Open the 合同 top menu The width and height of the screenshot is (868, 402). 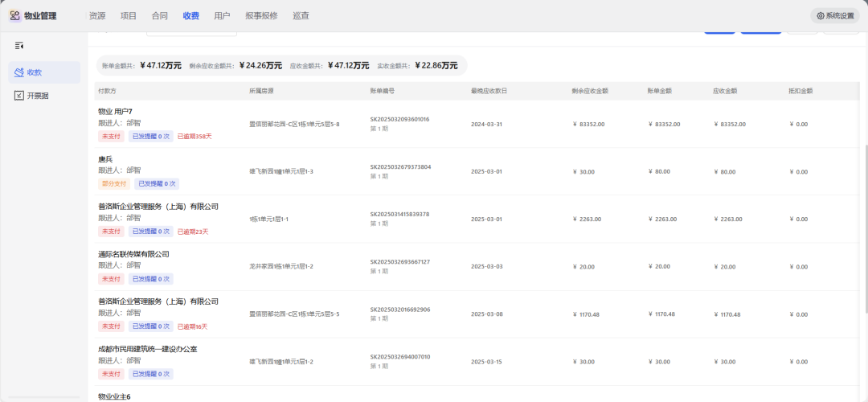159,16
